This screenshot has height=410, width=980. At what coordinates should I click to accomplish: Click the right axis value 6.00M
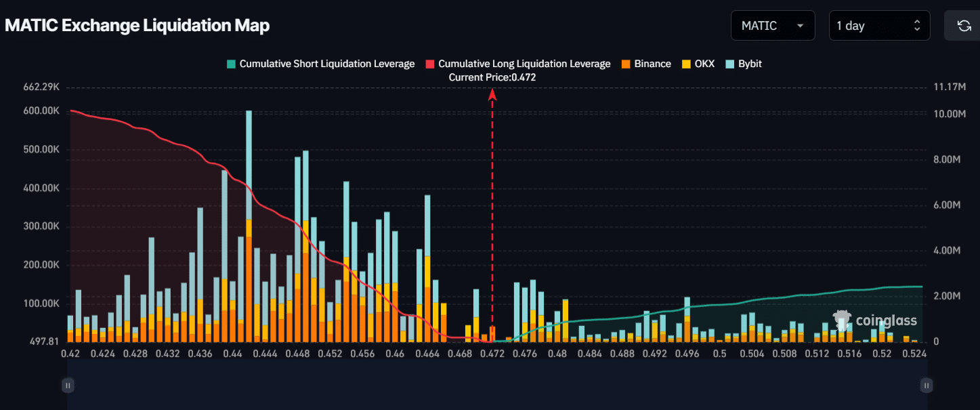pos(947,205)
